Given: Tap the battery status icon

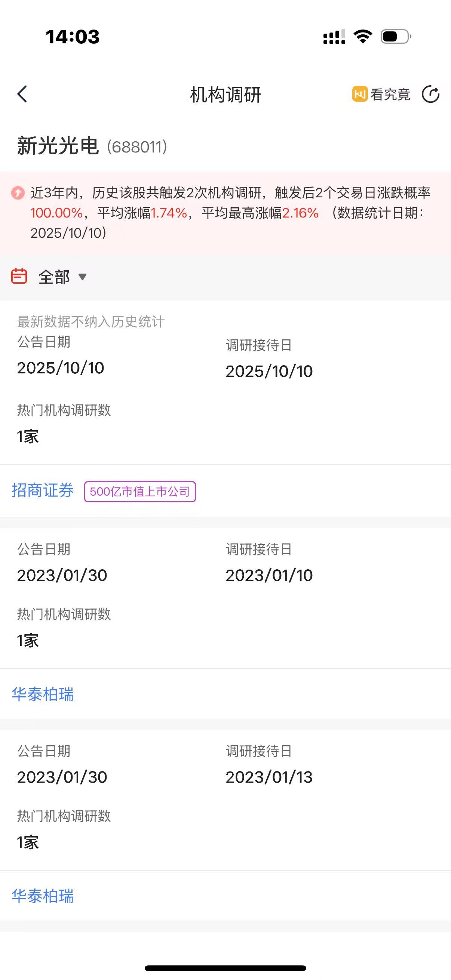Looking at the screenshot, I should click(x=395, y=37).
